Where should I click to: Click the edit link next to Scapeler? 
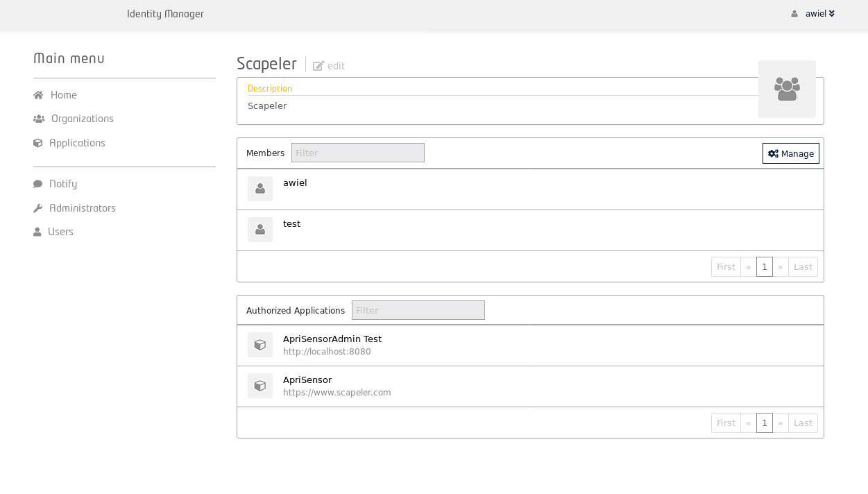pos(329,66)
